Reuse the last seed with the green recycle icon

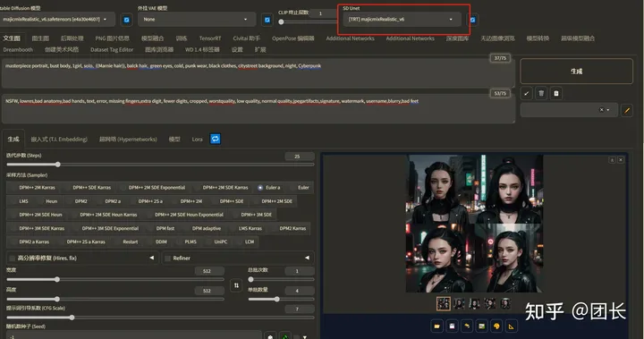coord(285,336)
